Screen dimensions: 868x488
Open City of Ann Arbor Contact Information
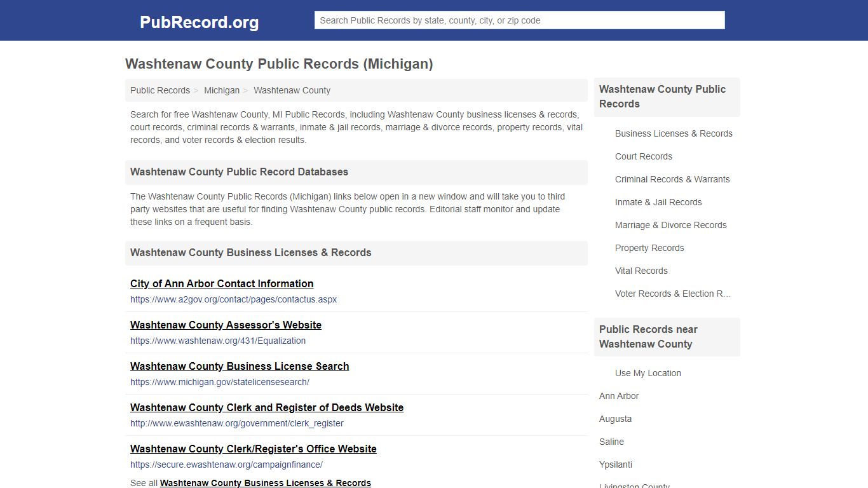pyautogui.click(x=222, y=283)
